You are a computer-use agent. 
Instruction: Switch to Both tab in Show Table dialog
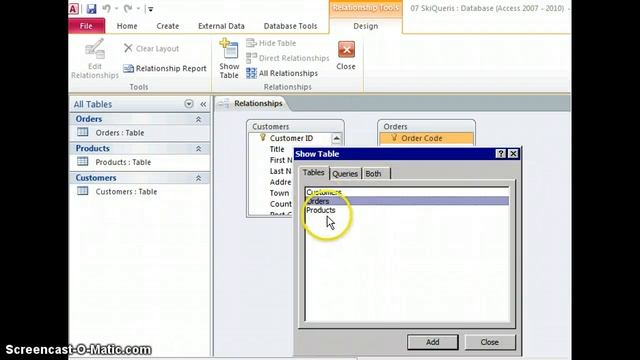tap(373, 174)
